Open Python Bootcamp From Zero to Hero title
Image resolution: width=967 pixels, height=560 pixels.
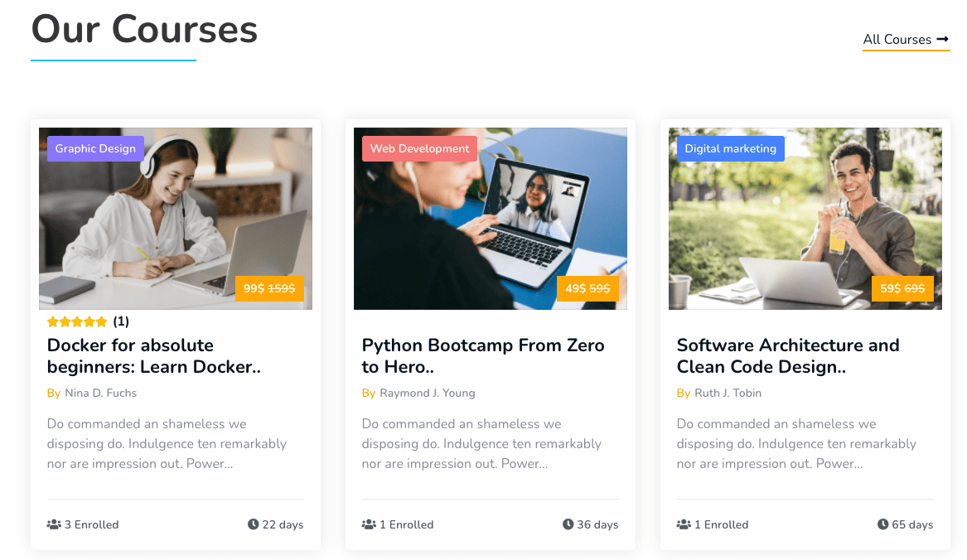point(482,356)
